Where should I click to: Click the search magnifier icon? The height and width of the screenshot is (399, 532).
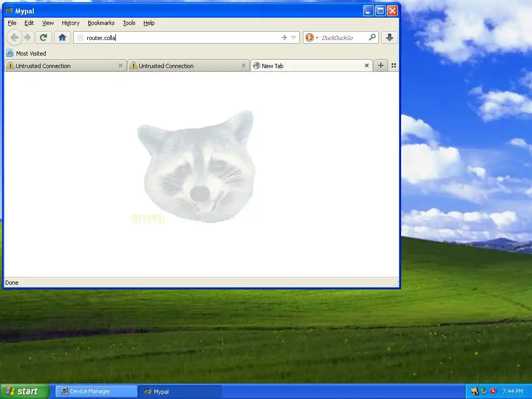[x=372, y=37]
